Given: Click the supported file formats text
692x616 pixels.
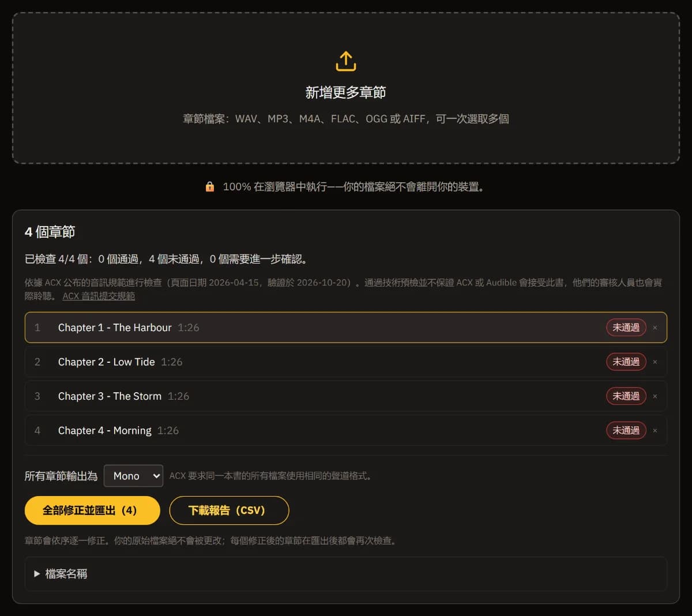Looking at the screenshot, I should click(x=346, y=119).
